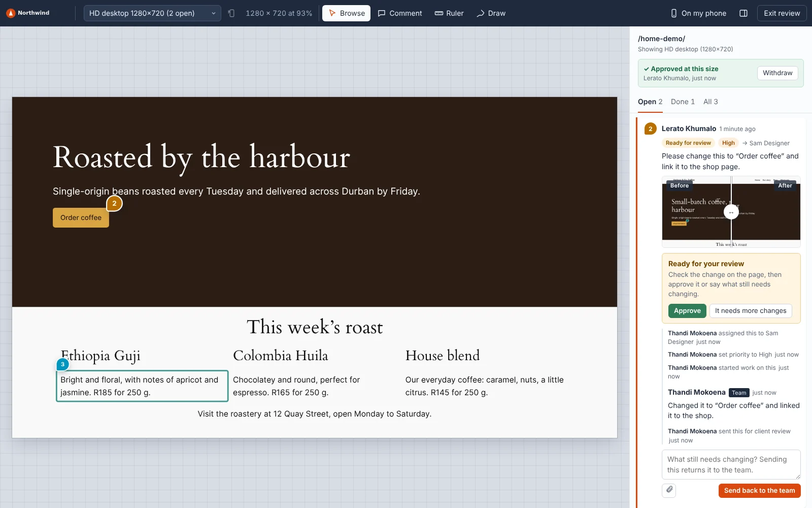The image size is (812, 508).
Task: Click the House blend heading
Action: click(x=443, y=356)
